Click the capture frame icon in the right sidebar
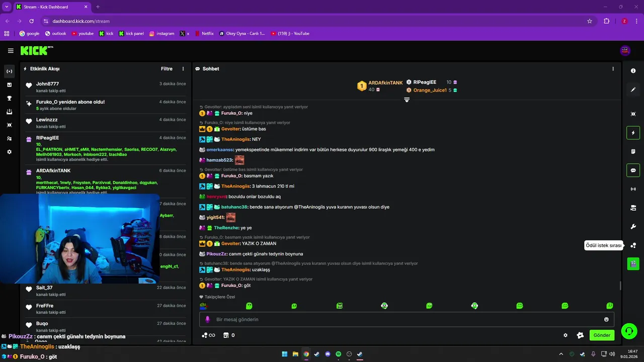Screen dimensions: 644x362 click(x=633, y=114)
